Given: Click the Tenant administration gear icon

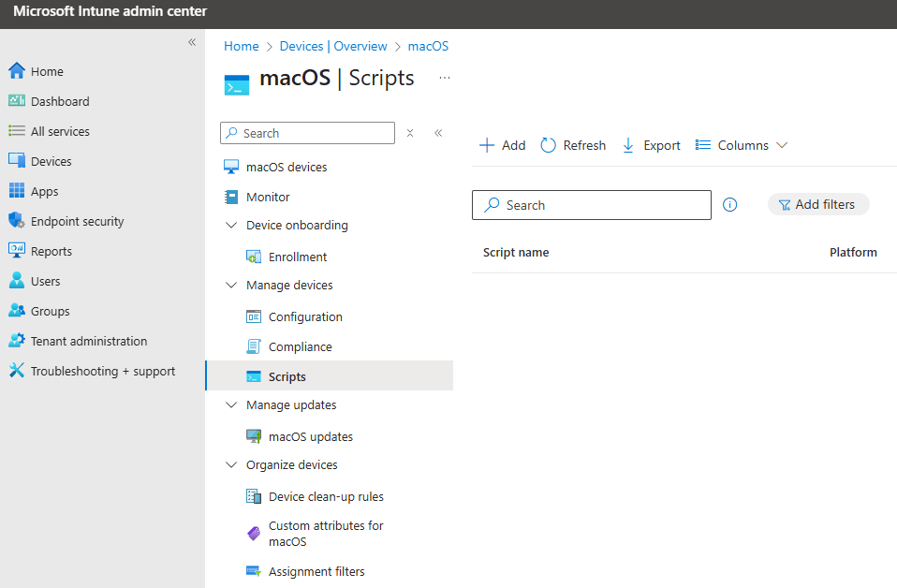Looking at the screenshot, I should [17, 340].
